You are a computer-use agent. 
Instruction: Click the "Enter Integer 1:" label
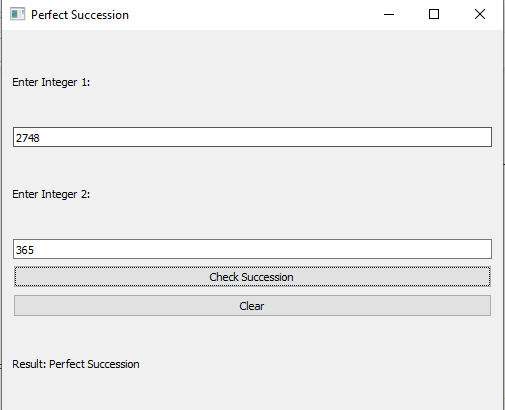point(51,82)
